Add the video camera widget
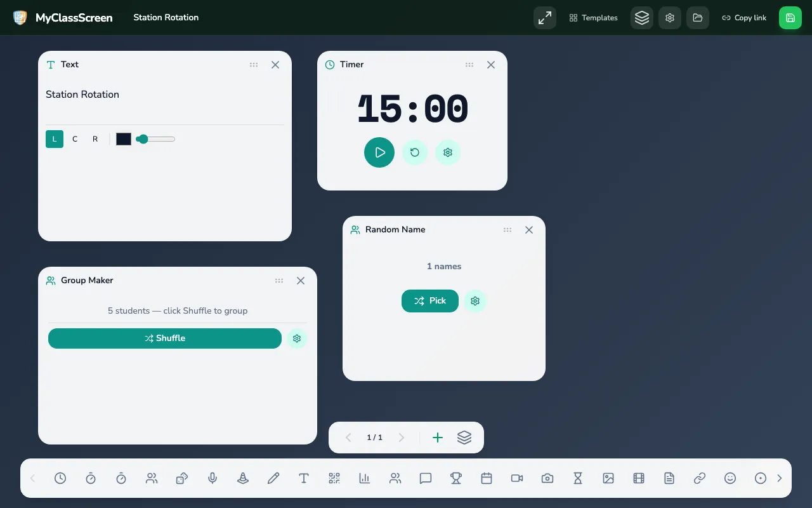 pos(517,478)
